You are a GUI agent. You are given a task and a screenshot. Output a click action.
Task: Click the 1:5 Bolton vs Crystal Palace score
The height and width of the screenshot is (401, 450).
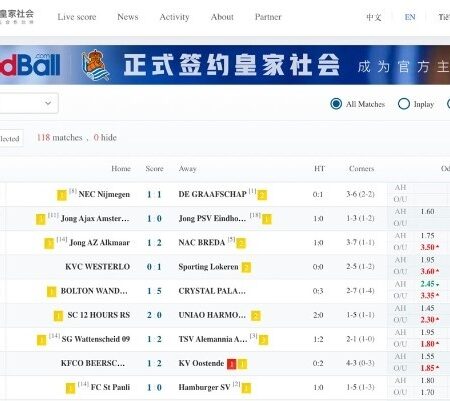pyautogui.click(x=154, y=291)
